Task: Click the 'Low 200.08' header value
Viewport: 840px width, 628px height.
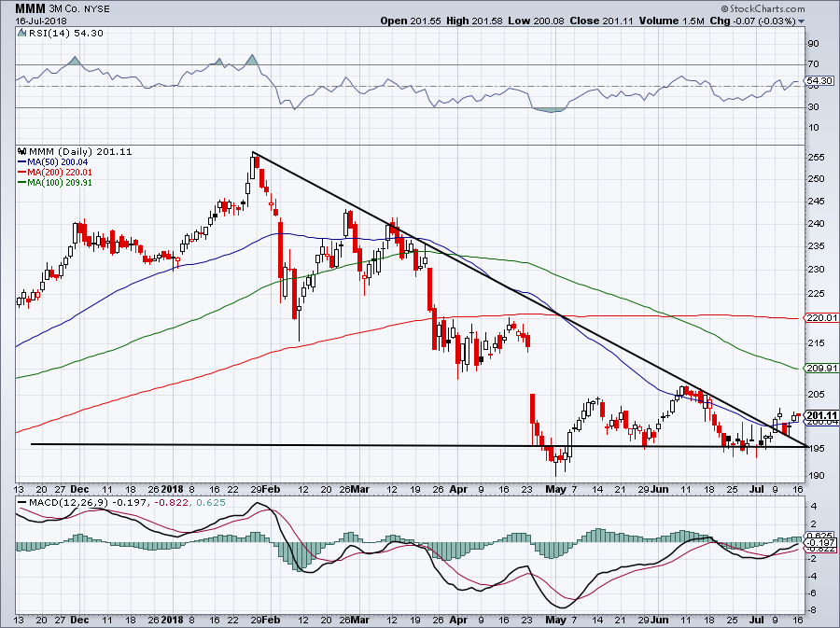Action: pyautogui.click(x=537, y=21)
